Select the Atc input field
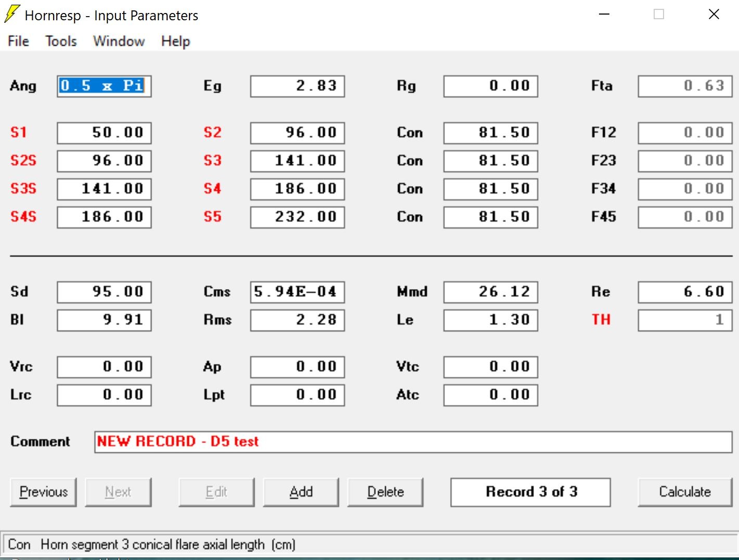The width and height of the screenshot is (739, 560). pos(491,395)
